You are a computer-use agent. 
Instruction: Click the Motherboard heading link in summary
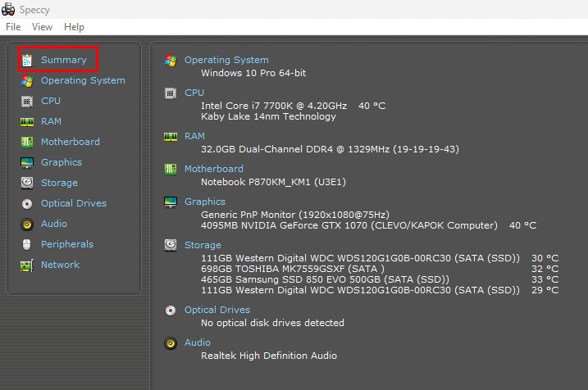click(x=214, y=169)
